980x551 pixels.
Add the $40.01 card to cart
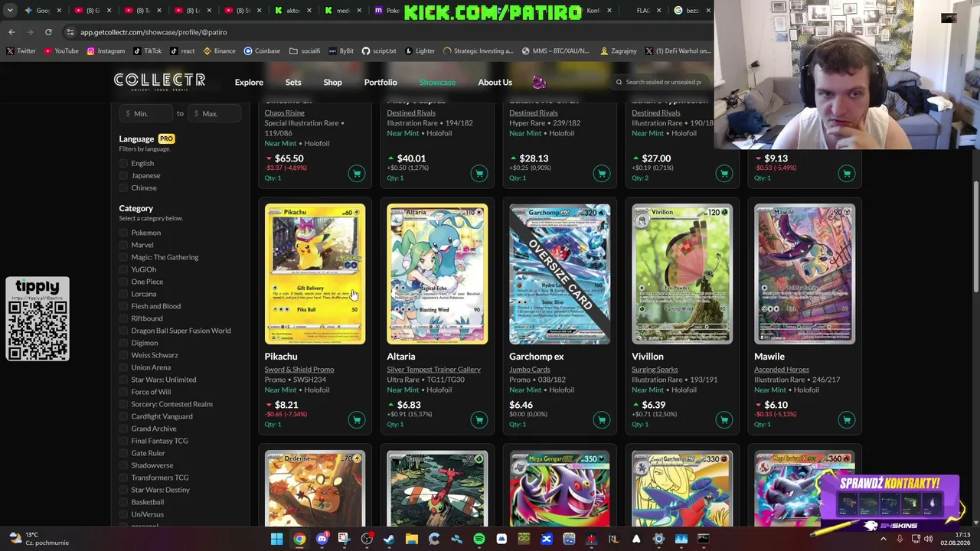(479, 173)
